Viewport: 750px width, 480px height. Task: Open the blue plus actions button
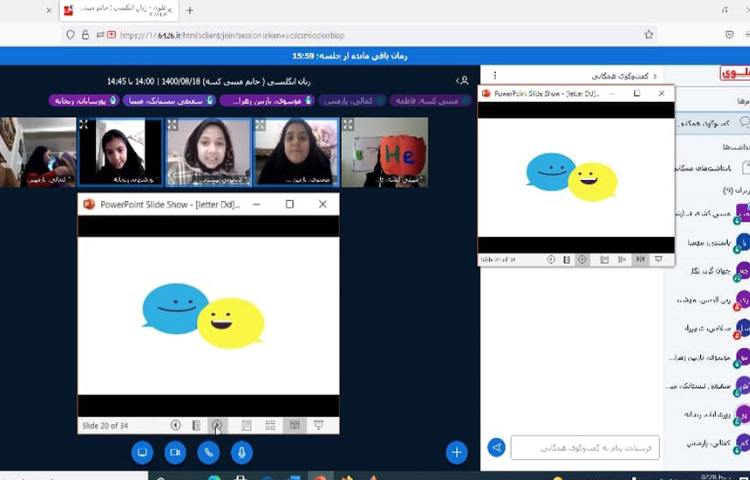click(x=457, y=452)
